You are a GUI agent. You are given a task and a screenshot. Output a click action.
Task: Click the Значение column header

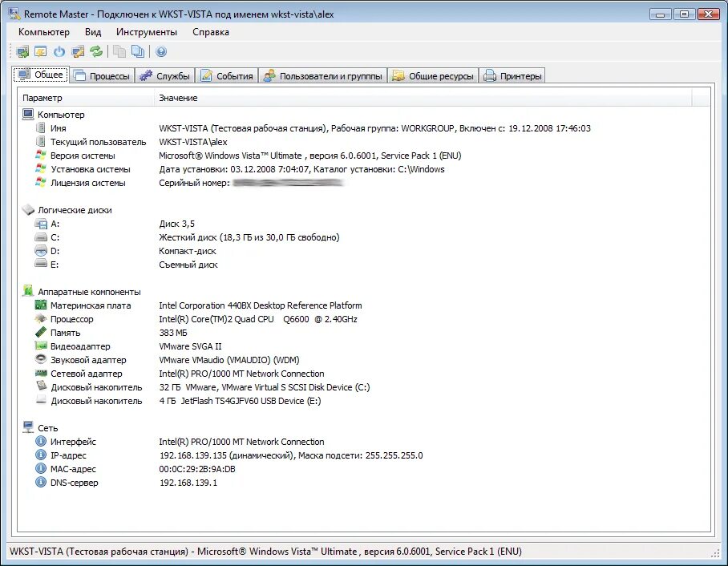[x=423, y=98]
